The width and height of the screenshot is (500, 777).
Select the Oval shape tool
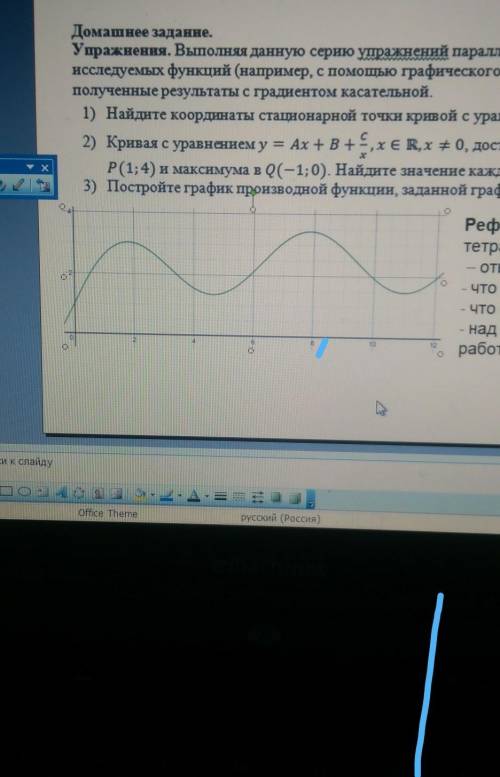[24, 492]
